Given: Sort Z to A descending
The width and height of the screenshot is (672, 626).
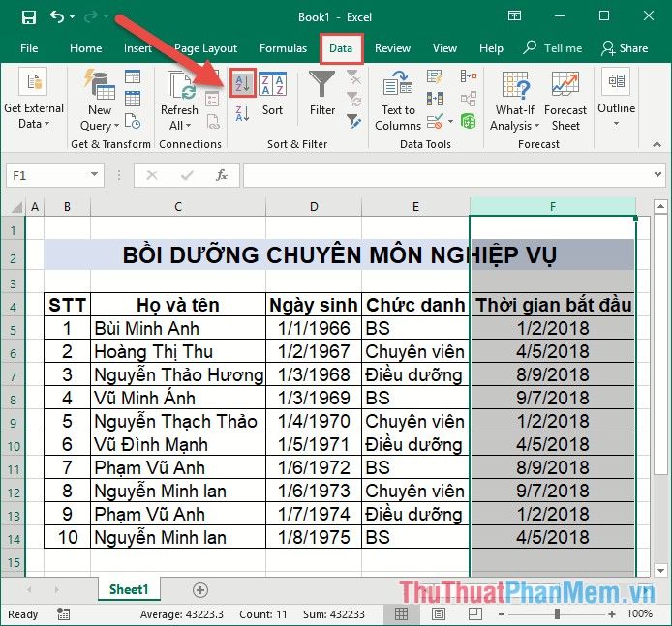Looking at the screenshot, I should (243, 114).
